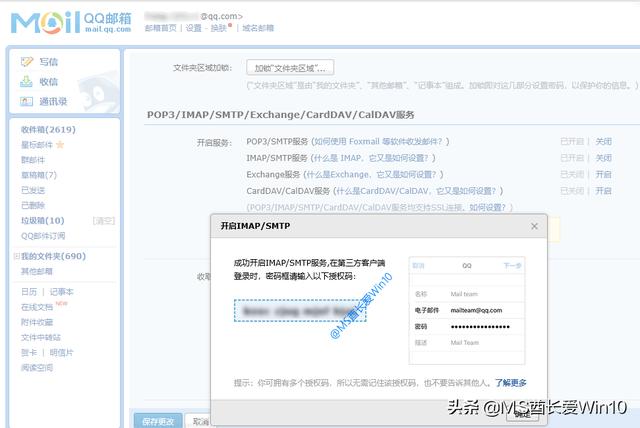Image resolution: width=640 pixels, height=428 pixels.
Task: Open 收件箱(2619) folder
Action: pyautogui.click(x=48, y=130)
